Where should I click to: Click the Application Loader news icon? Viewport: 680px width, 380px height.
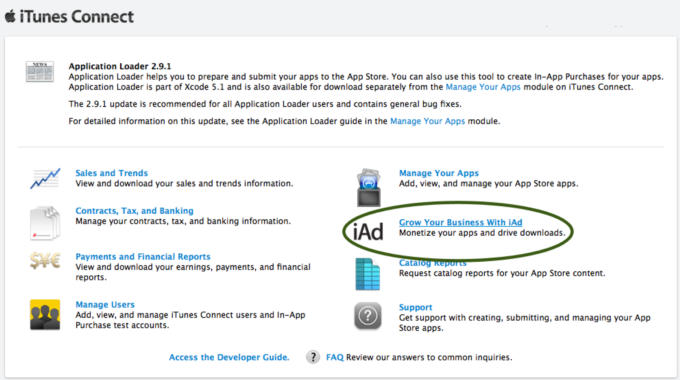pos(40,72)
